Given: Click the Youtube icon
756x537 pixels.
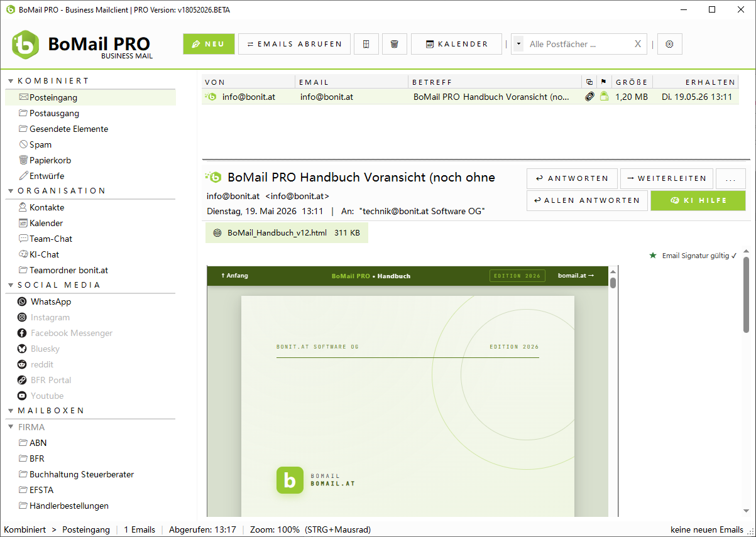Looking at the screenshot, I should [x=22, y=396].
